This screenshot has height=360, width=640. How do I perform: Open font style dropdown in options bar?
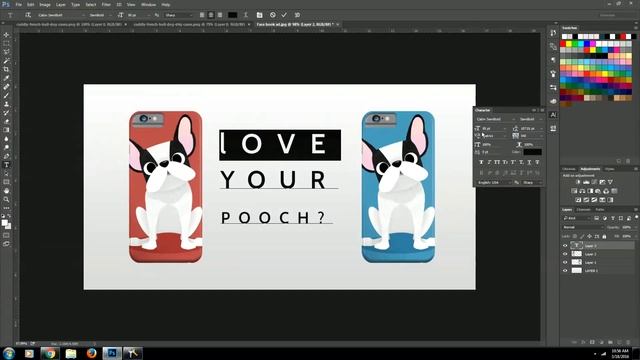pyautogui.click(x=100, y=15)
